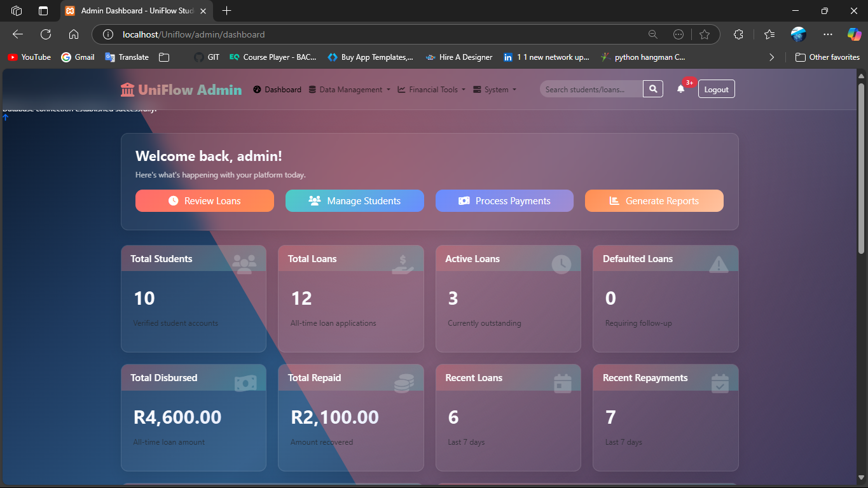Click the search magnifier button
The height and width of the screenshot is (488, 868).
[x=653, y=89]
